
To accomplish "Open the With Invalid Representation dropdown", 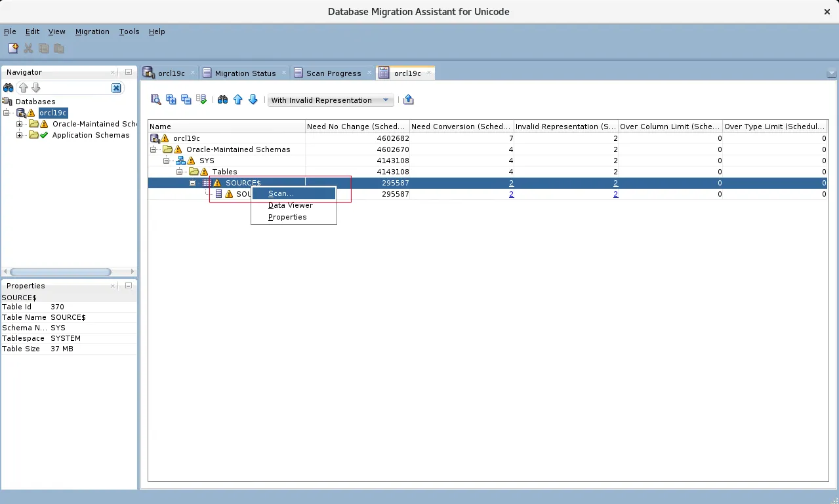I will (331, 100).
